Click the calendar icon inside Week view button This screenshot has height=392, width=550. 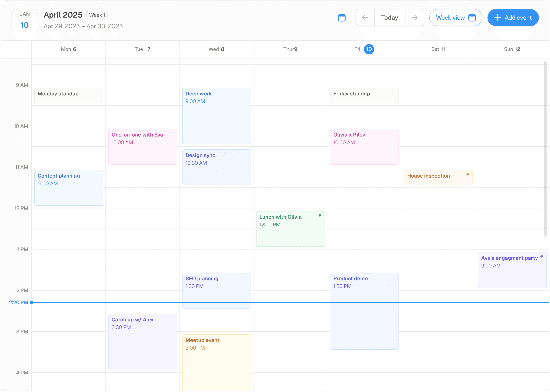[x=472, y=17]
